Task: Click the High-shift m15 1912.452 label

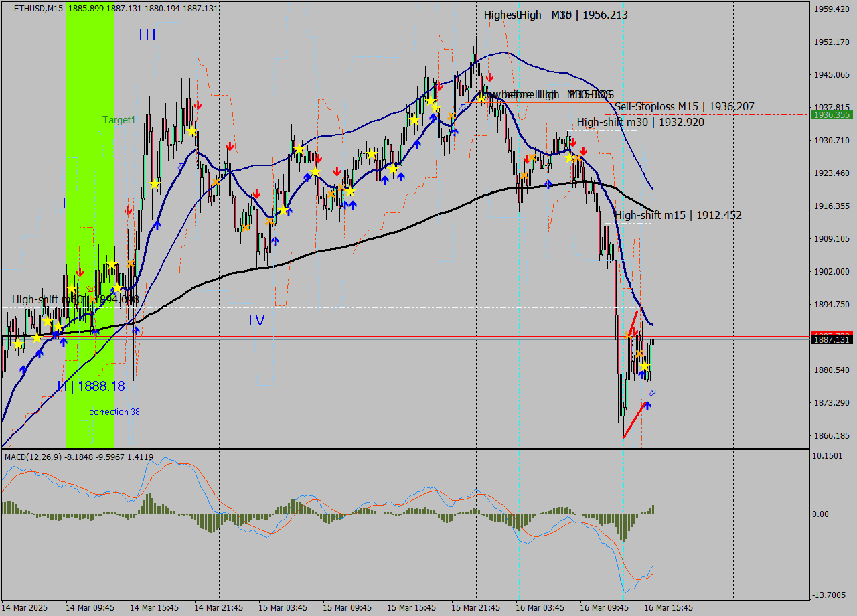Action: coord(678,215)
